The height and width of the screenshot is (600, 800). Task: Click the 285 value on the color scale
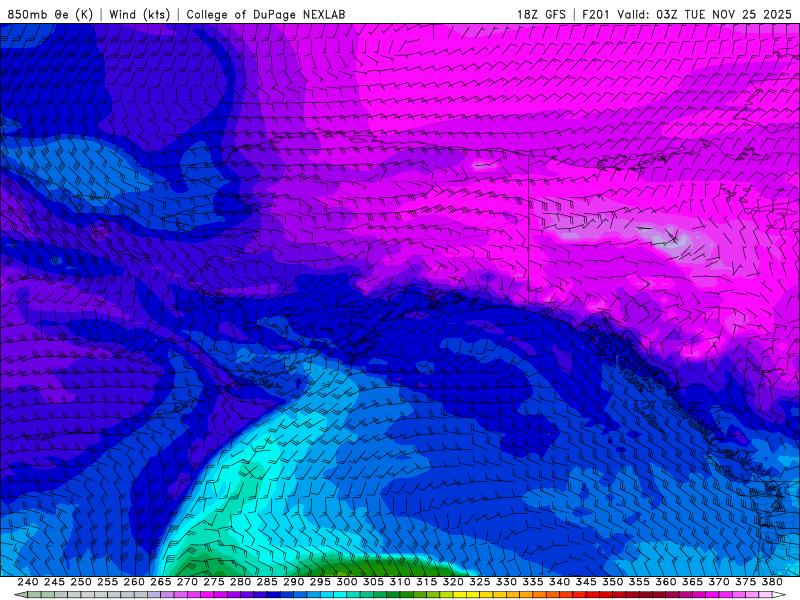click(267, 582)
